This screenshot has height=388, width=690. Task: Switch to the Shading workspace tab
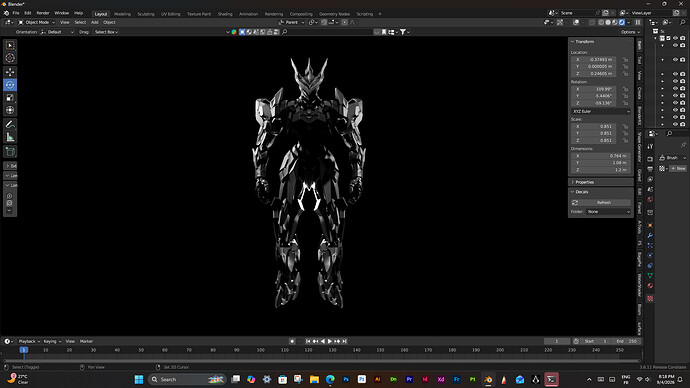point(225,14)
